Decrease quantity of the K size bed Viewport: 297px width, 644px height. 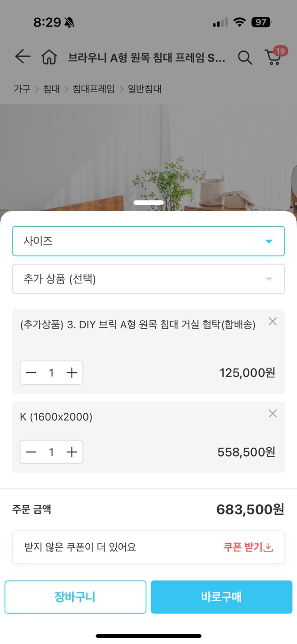pos(31,452)
